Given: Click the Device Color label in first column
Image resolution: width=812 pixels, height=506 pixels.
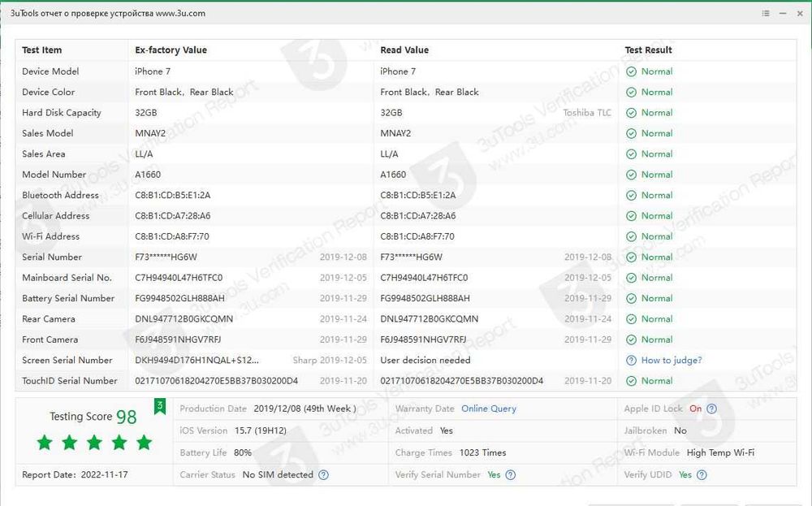Looking at the screenshot, I should click(x=48, y=93).
